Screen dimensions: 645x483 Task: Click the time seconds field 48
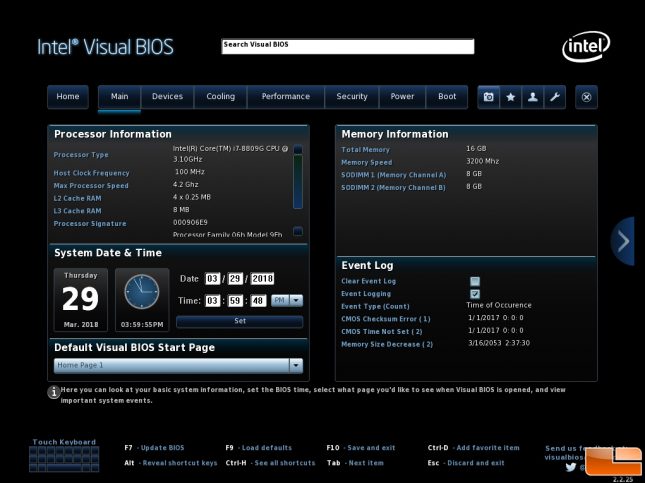click(x=258, y=301)
